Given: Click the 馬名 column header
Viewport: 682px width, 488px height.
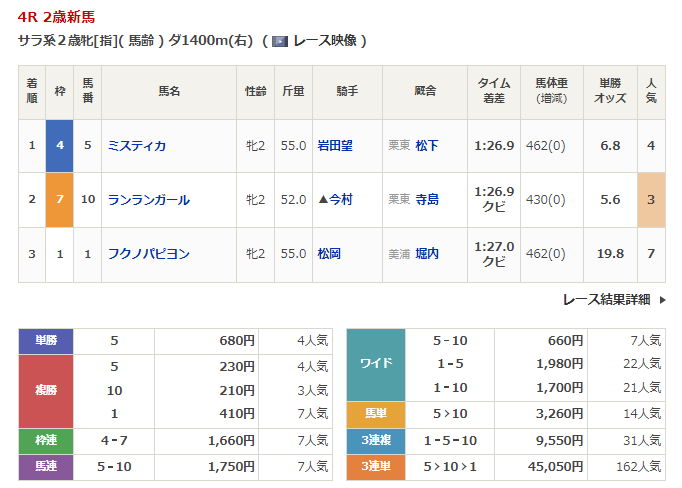Looking at the screenshot, I should tap(169, 91).
